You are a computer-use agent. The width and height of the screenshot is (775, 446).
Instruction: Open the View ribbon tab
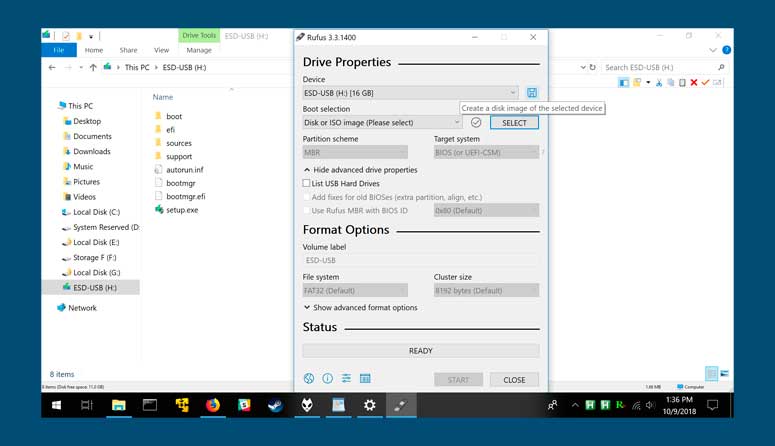(162, 50)
